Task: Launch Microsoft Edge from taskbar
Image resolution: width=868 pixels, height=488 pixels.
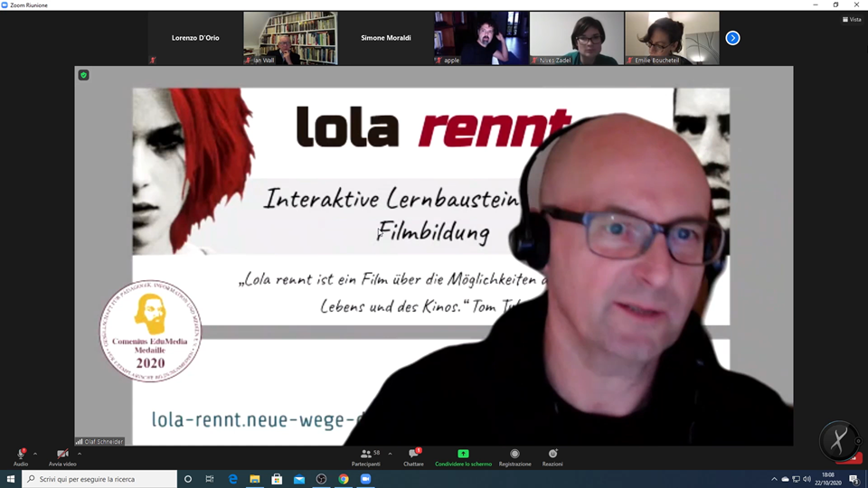Action: pos(232,479)
